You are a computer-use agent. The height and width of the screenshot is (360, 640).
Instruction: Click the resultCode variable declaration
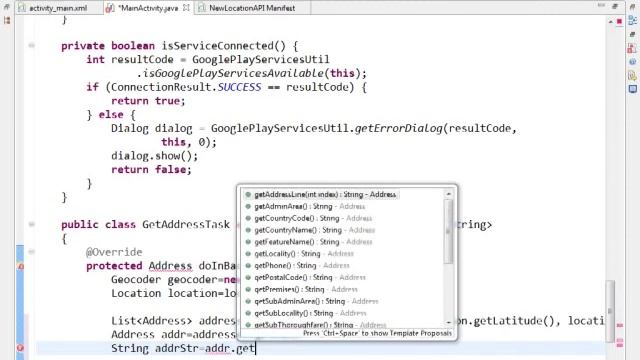tap(142, 60)
